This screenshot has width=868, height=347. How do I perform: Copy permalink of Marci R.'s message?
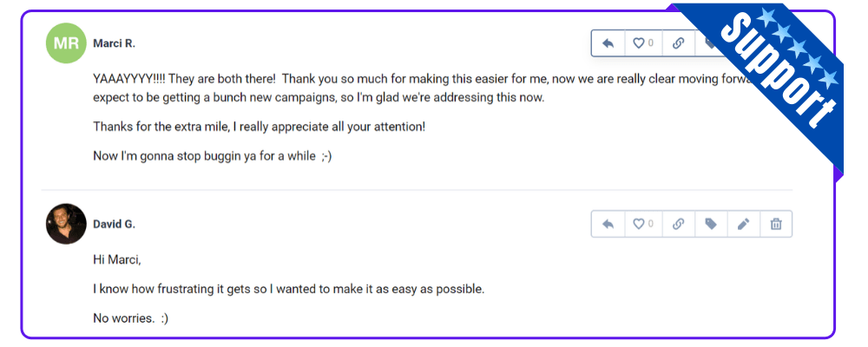pyautogui.click(x=678, y=43)
